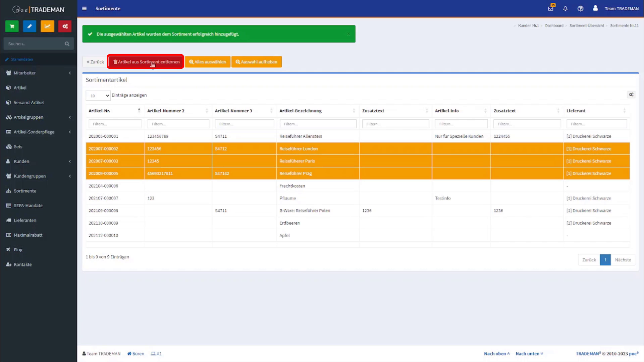Click Nach unten footer link

tap(529, 354)
